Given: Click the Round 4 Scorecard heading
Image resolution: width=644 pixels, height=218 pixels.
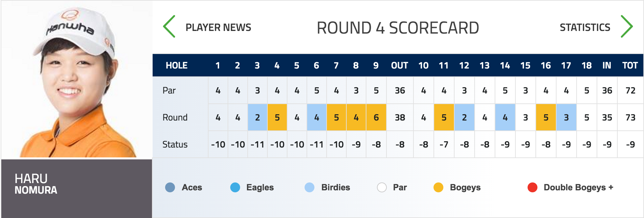Looking at the screenshot, I should pyautogui.click(x=398, y=28).
